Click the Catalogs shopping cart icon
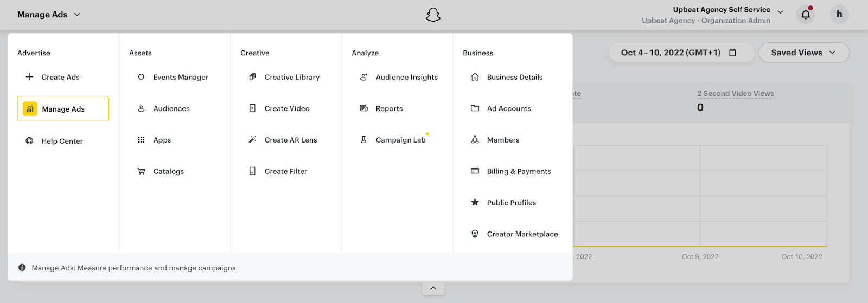This screenshot has width=868, height=303. tap(141, 171)
